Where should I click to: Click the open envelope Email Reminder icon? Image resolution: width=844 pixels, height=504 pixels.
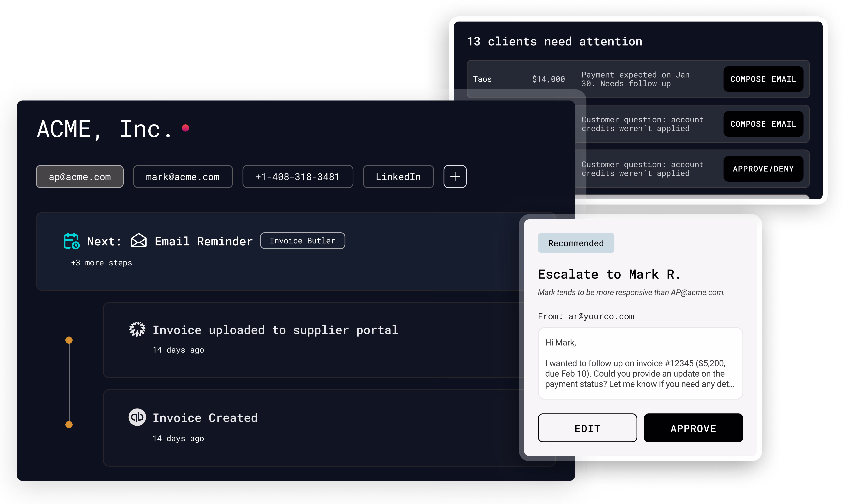(x=139, y=241)
